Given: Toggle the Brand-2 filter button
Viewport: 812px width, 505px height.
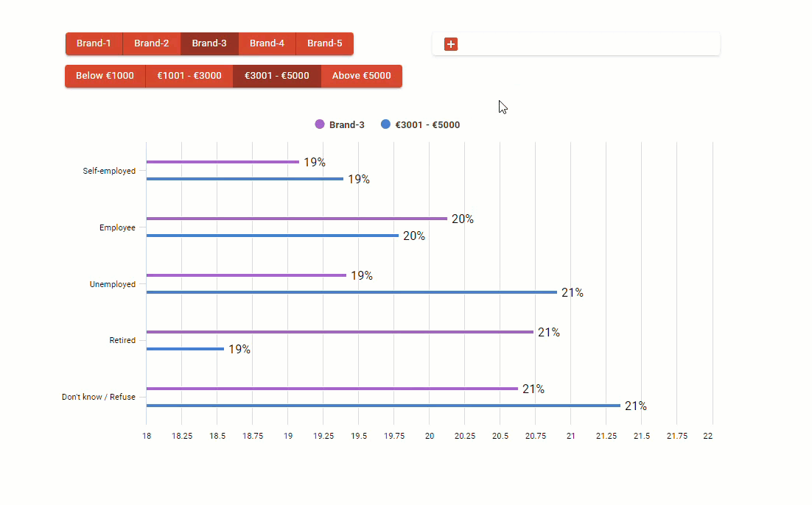Looking at the screenshot, I should pyautogui.click(x=151, y=43).
